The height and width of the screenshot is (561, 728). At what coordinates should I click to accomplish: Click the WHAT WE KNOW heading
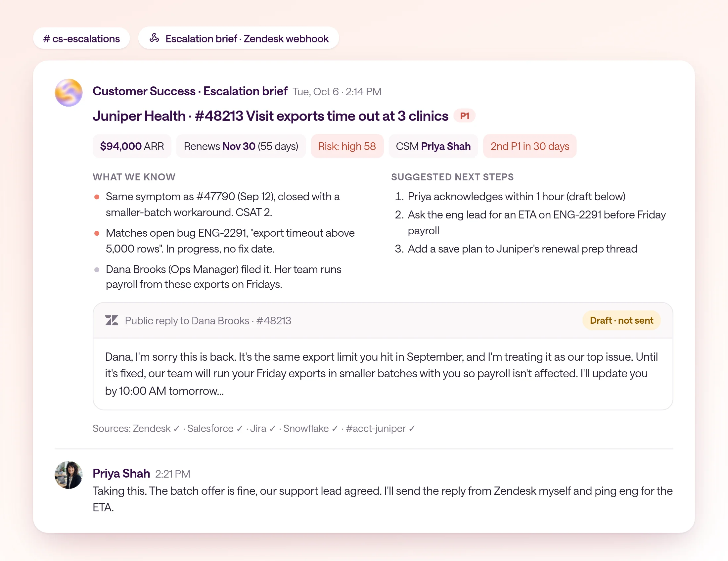click(x=134, y=177)
